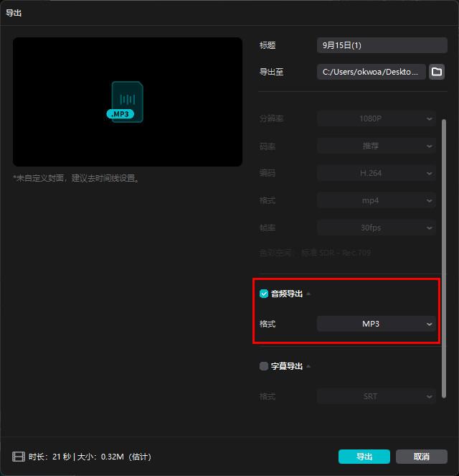Collapse the 音频导出 section arrow

click(308, 294)
